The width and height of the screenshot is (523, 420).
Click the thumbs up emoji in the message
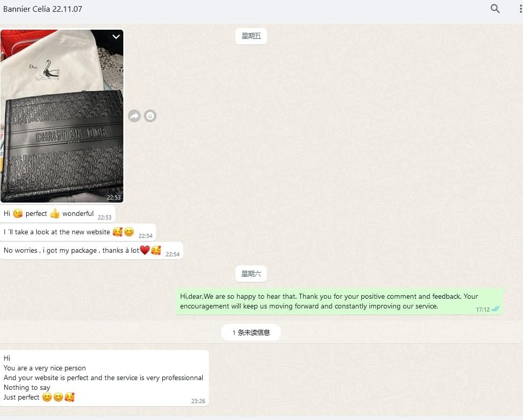[x=55, y=213]
